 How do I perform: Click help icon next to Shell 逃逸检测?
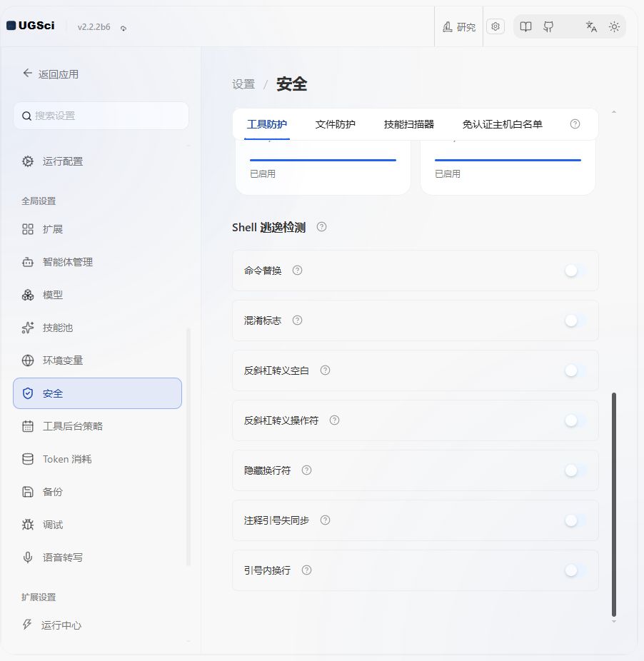[x=321, y=227]
